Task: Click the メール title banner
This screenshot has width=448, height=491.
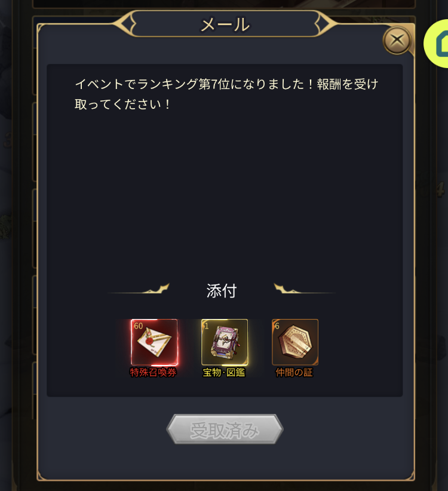Action: [x=225, y=24]
